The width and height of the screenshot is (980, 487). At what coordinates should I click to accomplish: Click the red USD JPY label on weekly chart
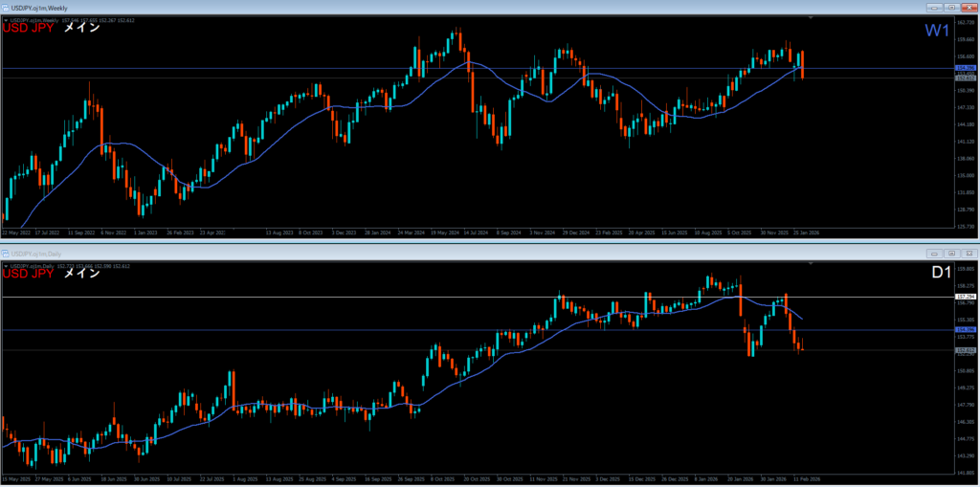29,29
